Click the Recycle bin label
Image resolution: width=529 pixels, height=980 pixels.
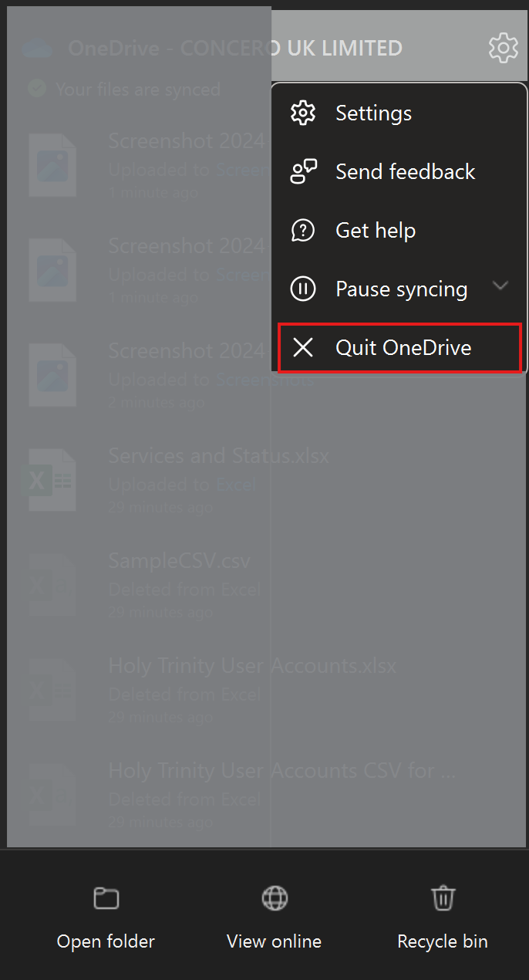pyautogui.click(x=443, y=941)
